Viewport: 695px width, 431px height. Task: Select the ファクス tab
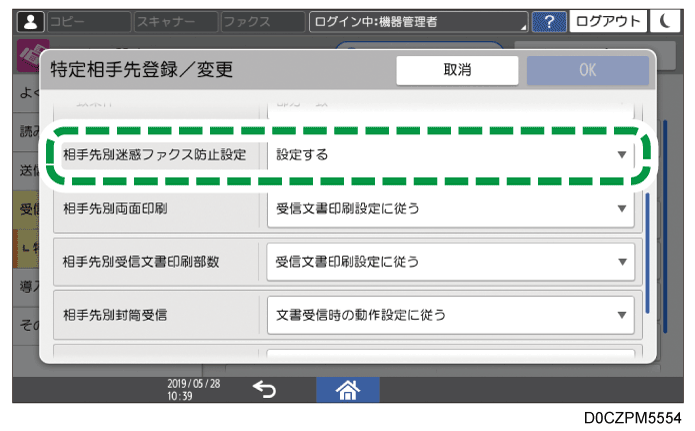tap(263, 21)
